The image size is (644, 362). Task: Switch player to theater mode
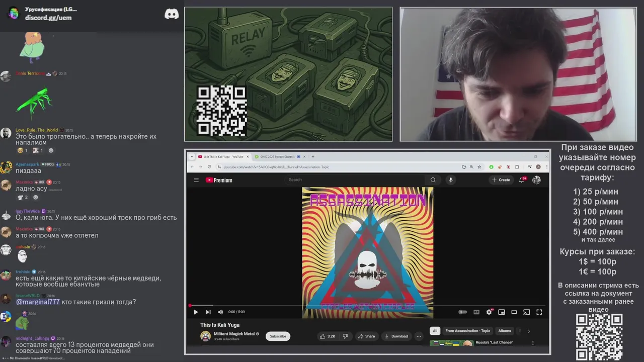tap(514, 312)
